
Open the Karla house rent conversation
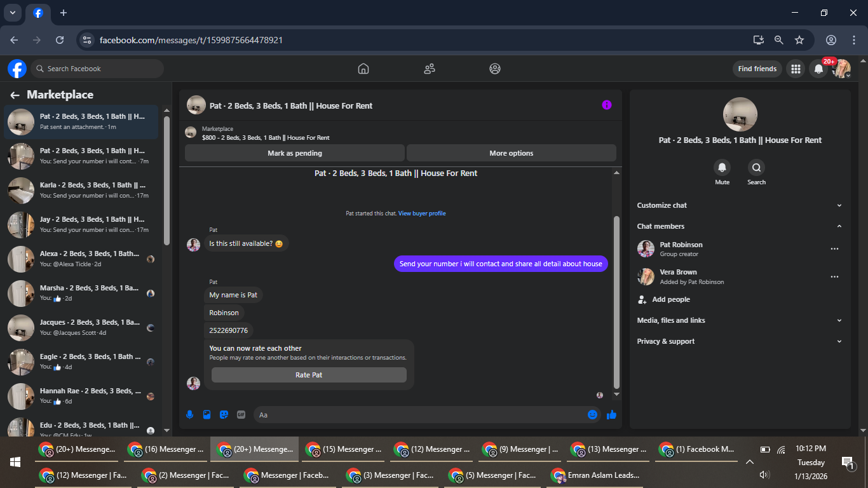81,190
